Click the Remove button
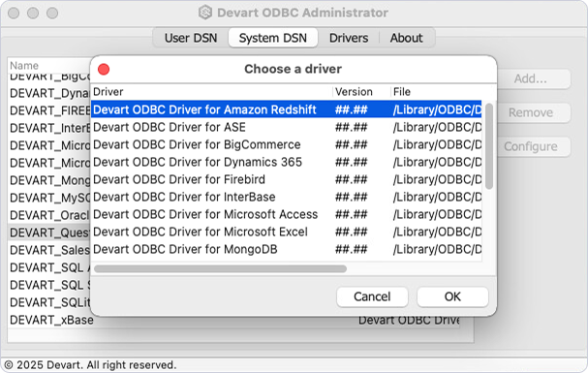Screen dimensions: 588x373 533,112
